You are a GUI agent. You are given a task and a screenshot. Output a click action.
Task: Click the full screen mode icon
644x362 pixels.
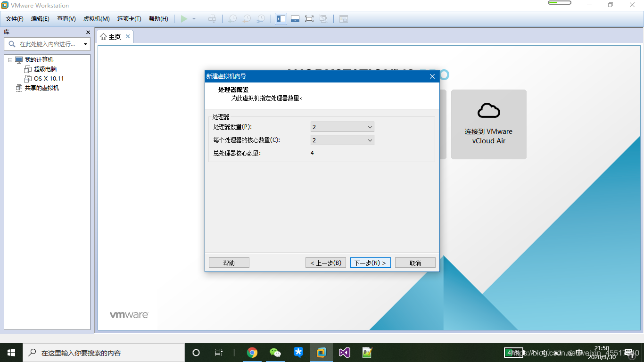tap(309, 19)
